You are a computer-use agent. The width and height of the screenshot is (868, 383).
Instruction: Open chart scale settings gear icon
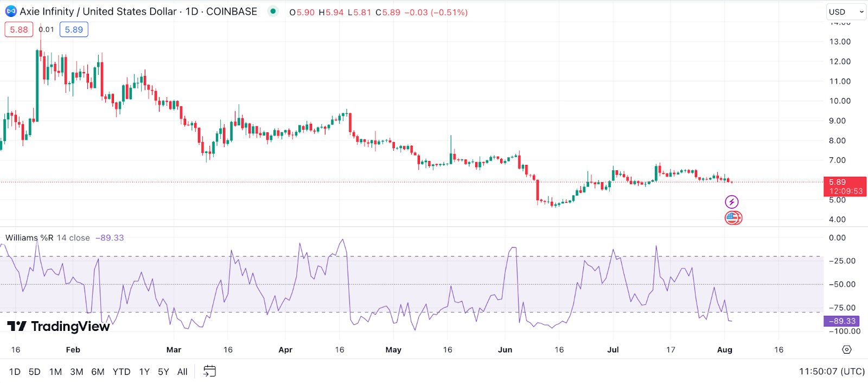click(847, 349)
